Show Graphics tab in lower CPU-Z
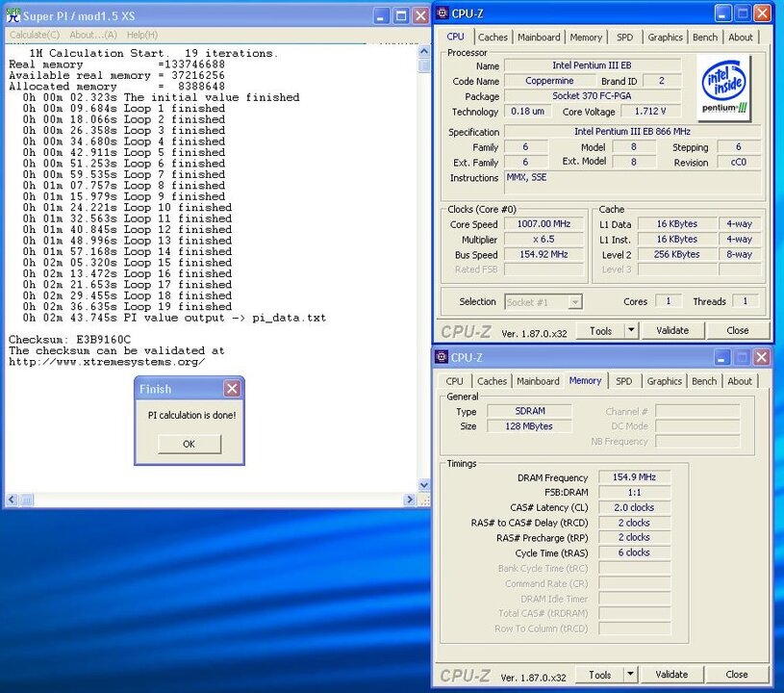Screen dimensions: 784x693 [x=664, y=381]
